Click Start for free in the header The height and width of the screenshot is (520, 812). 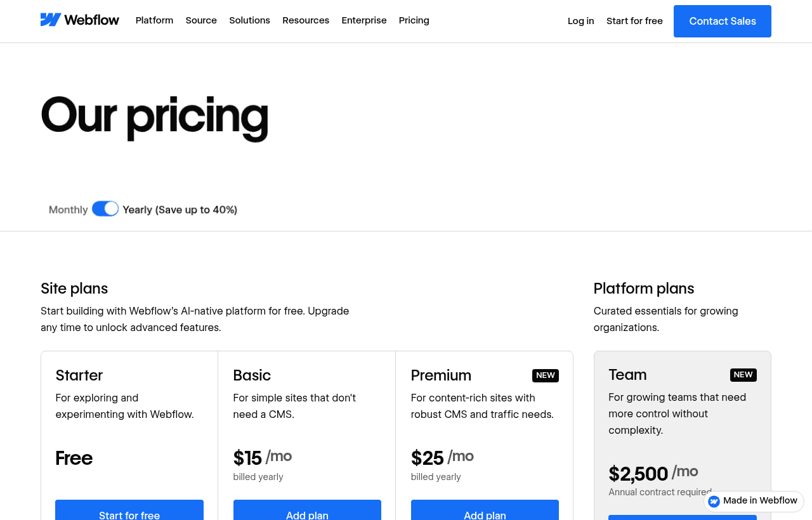pyautogui.click(x=634, y=21)
